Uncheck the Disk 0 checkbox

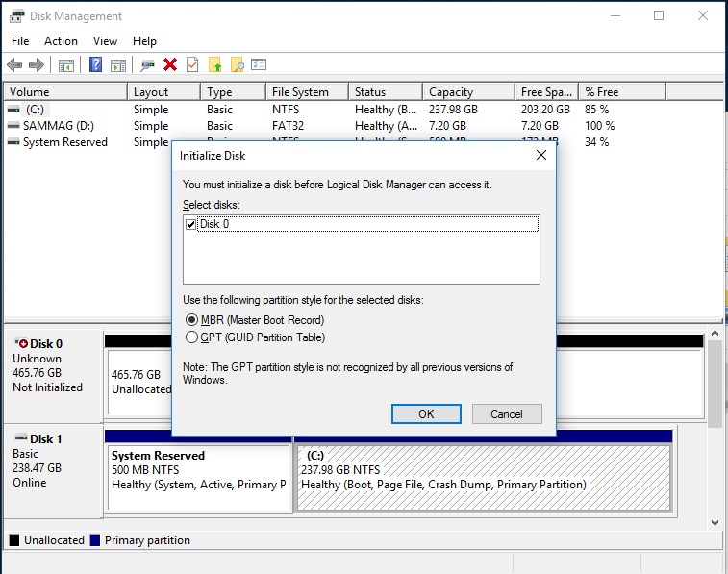190,224
